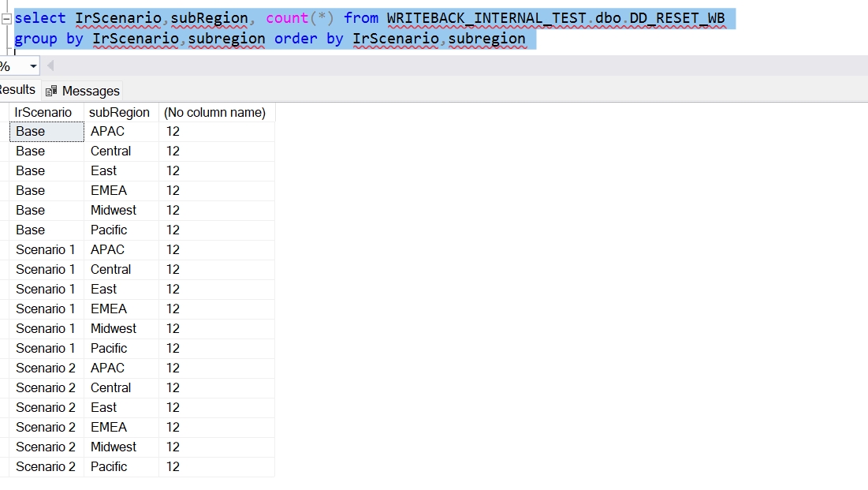Select the EMEA cell in Base scenario
Viewport: 868px width, 490px height.
tap(109, 191)
